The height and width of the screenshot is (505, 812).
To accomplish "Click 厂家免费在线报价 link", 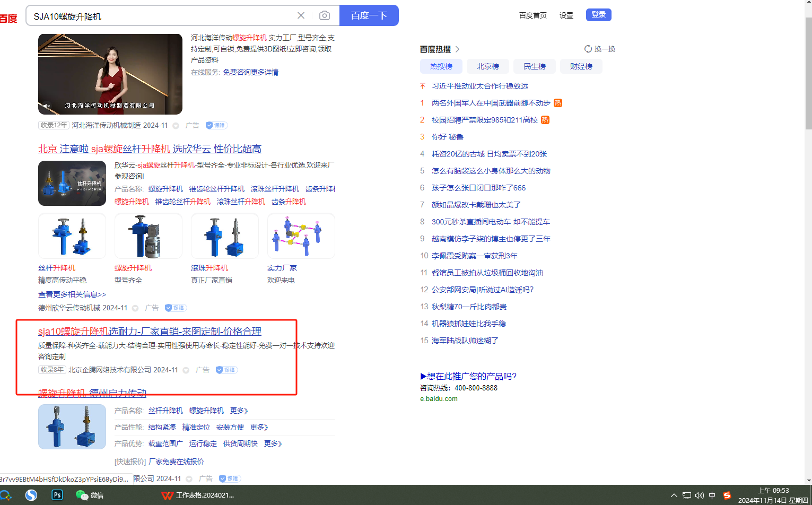I will pyautogui.click(x=176, y=462).
